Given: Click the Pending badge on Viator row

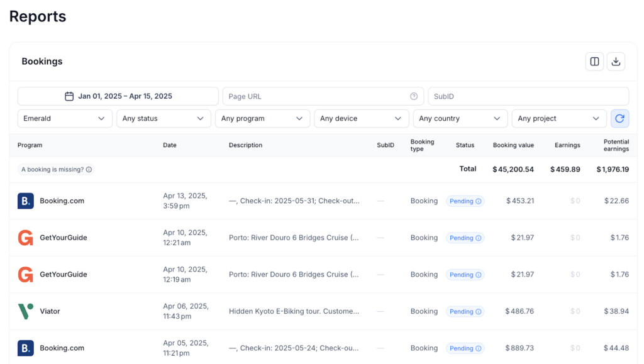Looking at the screenshot, I should click(465, 311).
